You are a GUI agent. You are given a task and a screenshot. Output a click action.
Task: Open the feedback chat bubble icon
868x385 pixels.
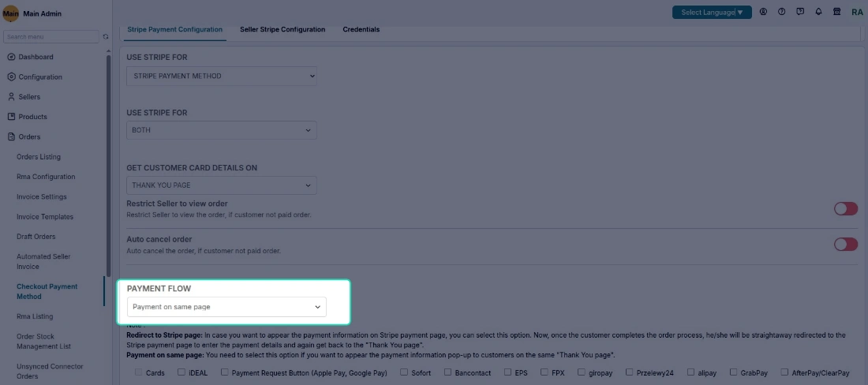[800, 12]
